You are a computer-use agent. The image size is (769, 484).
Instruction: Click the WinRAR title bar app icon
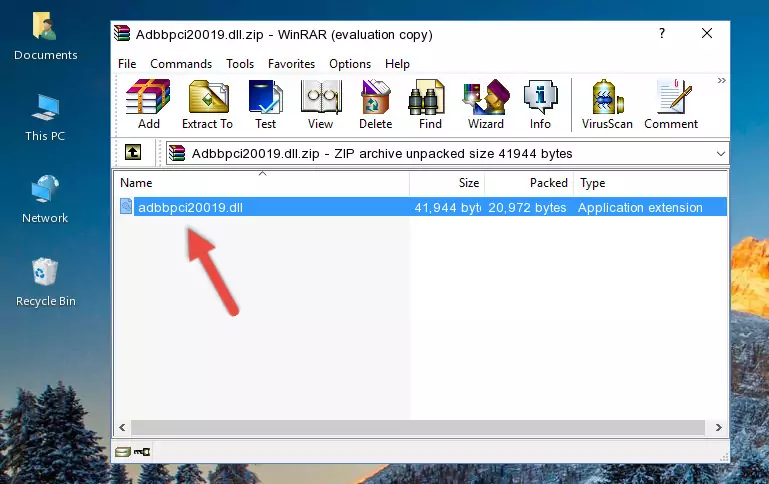tap(122, 33)
